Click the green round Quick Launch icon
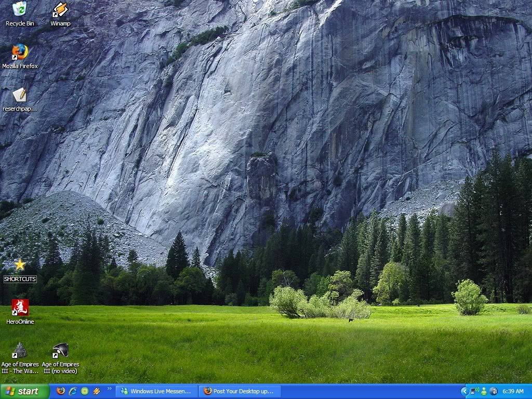Viewport: 532px width, 399px height. 85,391
